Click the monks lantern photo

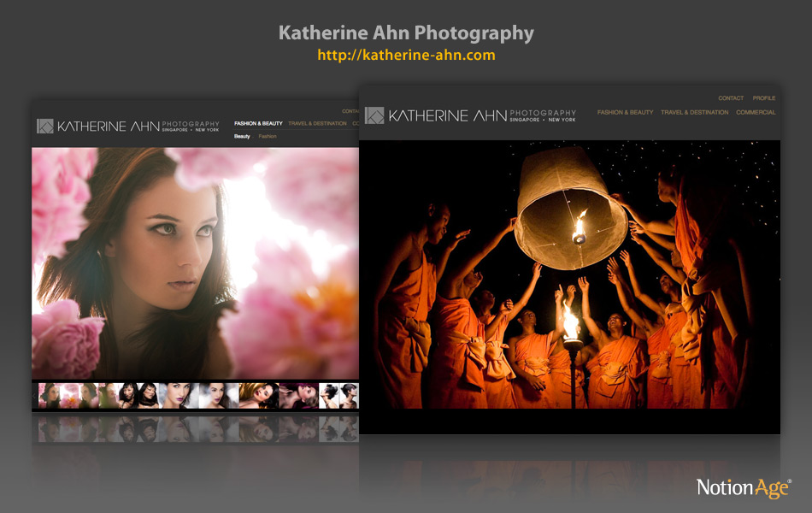click(569, 274)
